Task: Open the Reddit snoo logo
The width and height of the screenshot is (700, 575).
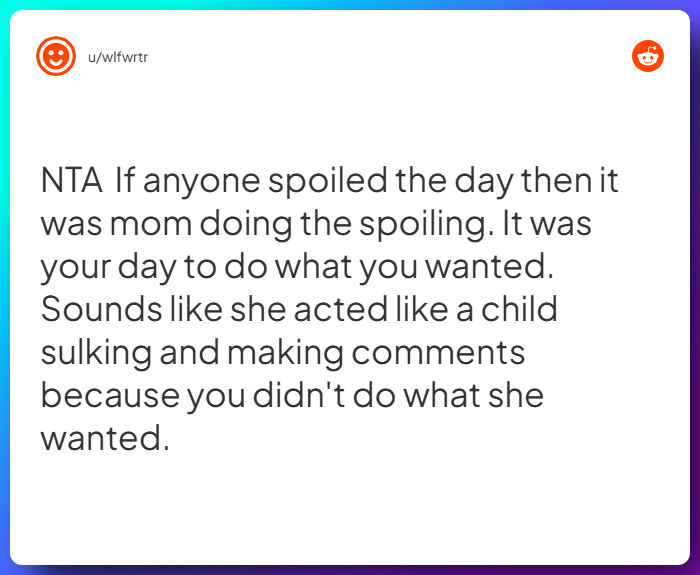Action: pyautogui.click(x=648, y=56)
